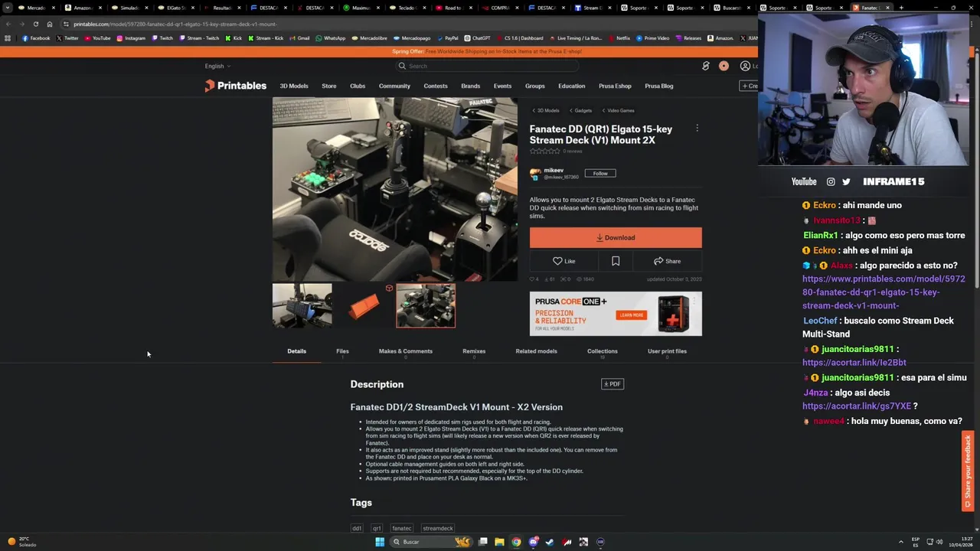Open 3D Models in nav bar

pyautogui.click(x=294, y=86)
